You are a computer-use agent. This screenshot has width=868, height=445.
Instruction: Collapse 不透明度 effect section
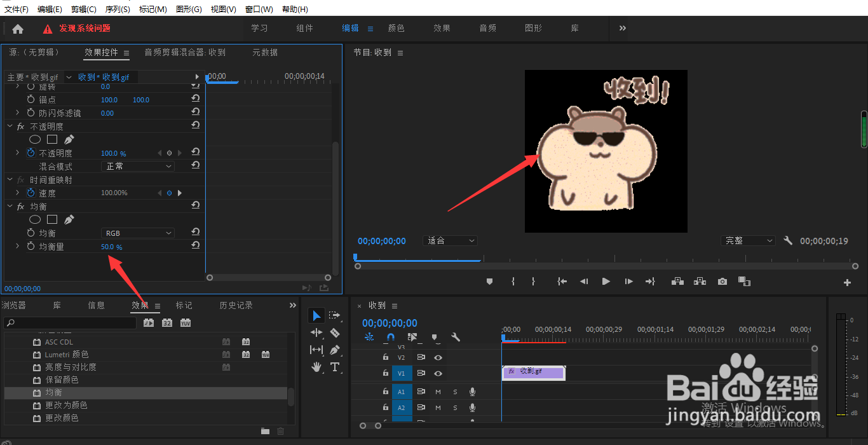pos(10,126)
